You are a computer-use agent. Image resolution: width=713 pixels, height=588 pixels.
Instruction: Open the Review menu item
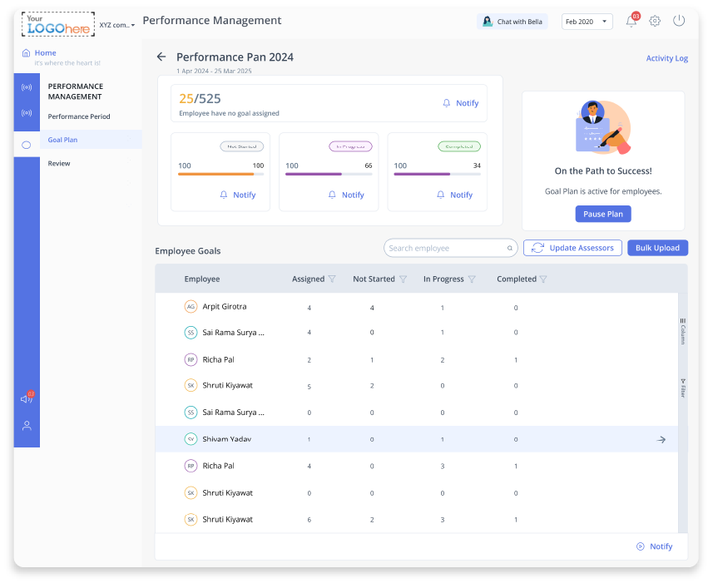tap(59, 164)
